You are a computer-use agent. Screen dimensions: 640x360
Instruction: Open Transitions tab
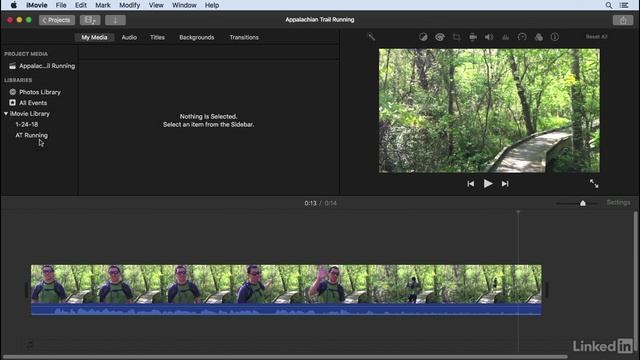tap(244, 37)
